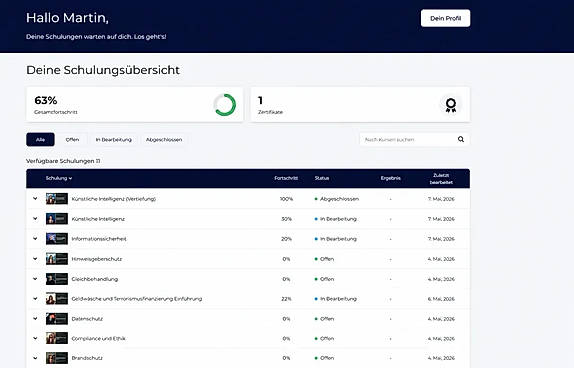Click the search magnifier icon

pyautogui.click(x=461, y=139)
